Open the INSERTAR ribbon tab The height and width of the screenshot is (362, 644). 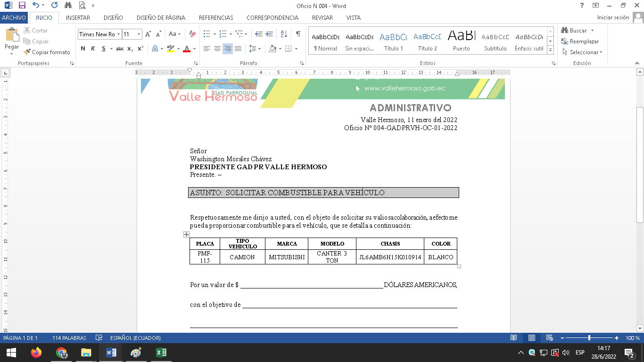coord(78,17)
